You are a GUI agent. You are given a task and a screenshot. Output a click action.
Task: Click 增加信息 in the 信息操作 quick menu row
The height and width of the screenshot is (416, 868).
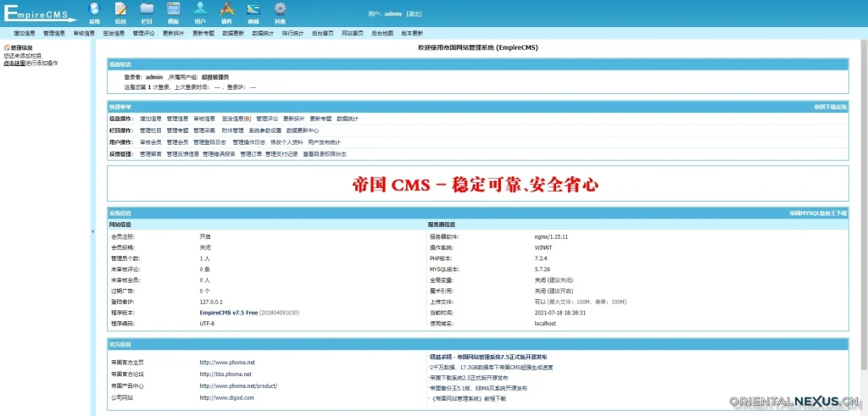click(x=151, y=119)
